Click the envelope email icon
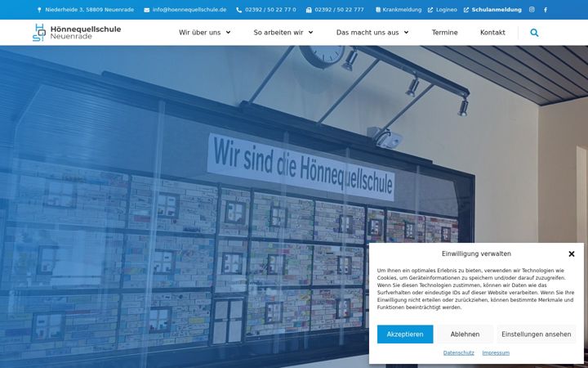 tap(147, 10)
